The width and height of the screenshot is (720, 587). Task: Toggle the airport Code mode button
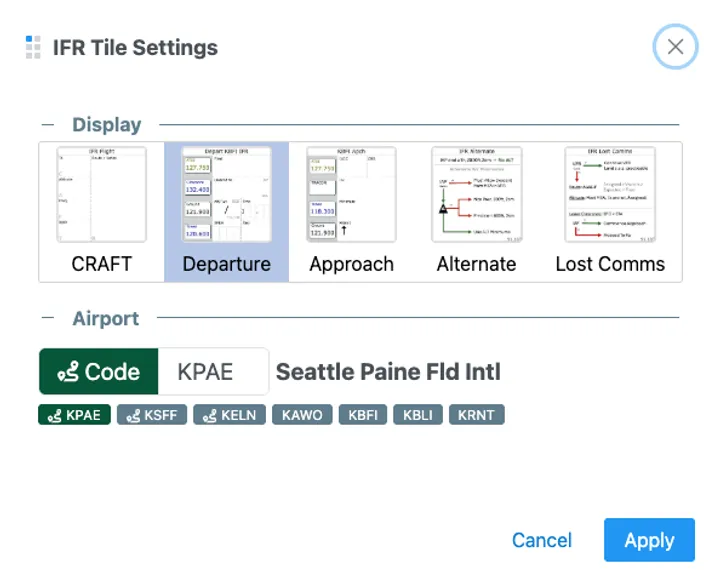click(98, 372)
